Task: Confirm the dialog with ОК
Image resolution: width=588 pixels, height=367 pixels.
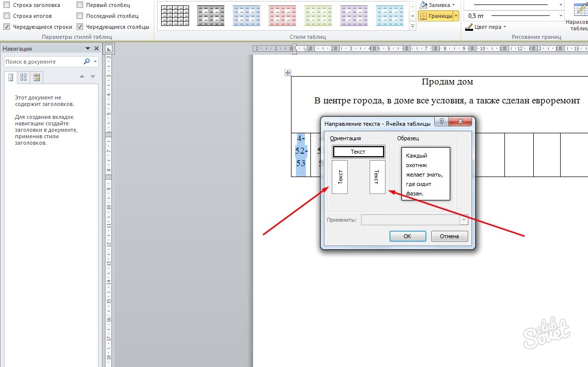Action: tap(407, 236)
